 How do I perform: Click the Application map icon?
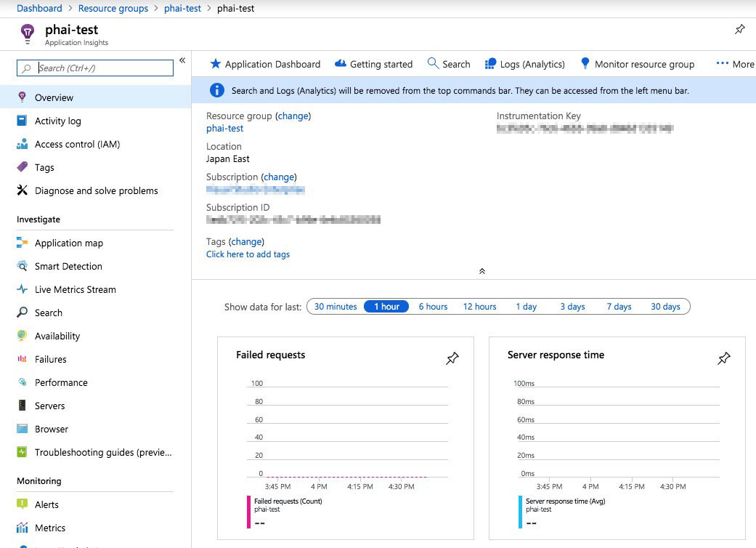[x=22, y=242]
